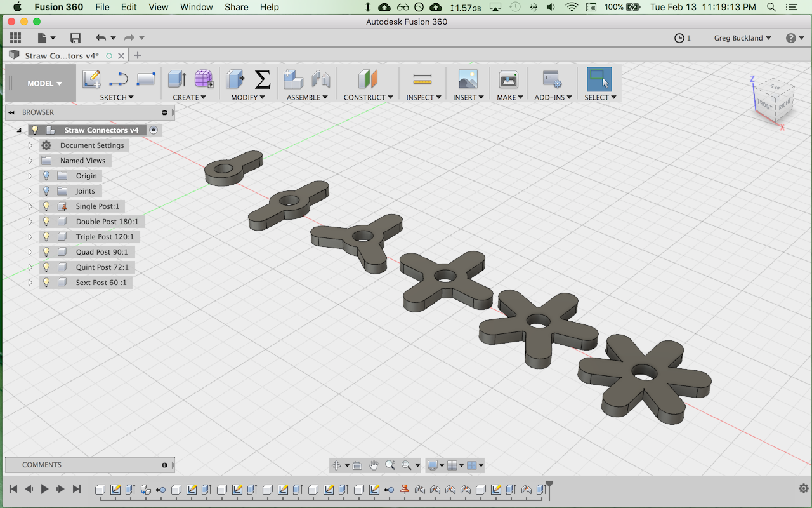Select the Zoom magnifier tool
812x508 pixels.
pyautogui.click(x=390, y=465)
